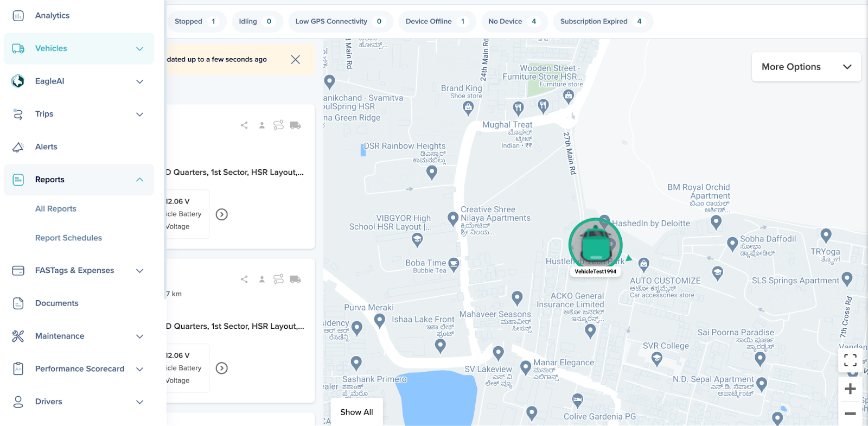The image size is (868, 426).
Task: Click the share icon on first vehicle card
Action: (x=244, y=125)
